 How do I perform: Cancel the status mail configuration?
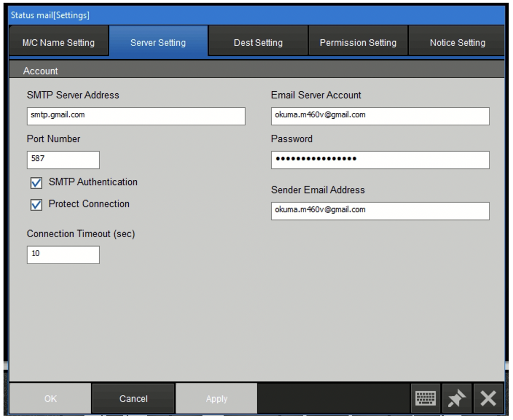click(x=133, y=397)
